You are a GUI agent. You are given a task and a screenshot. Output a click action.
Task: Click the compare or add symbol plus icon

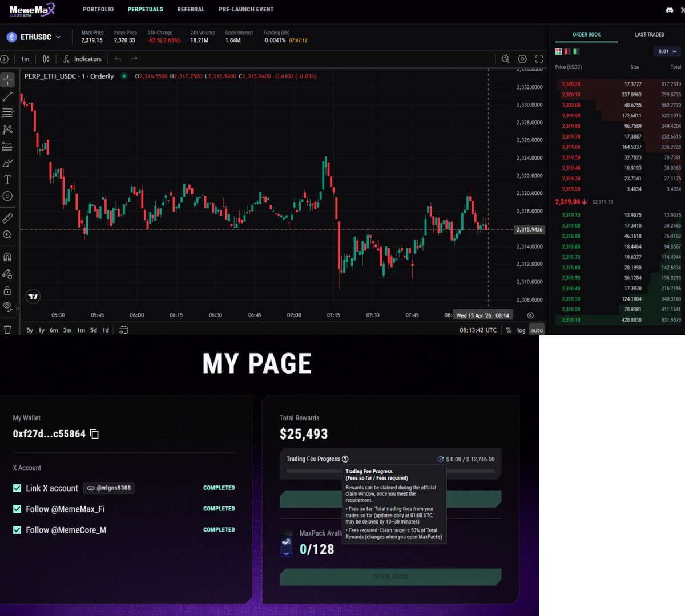[4, 59]
